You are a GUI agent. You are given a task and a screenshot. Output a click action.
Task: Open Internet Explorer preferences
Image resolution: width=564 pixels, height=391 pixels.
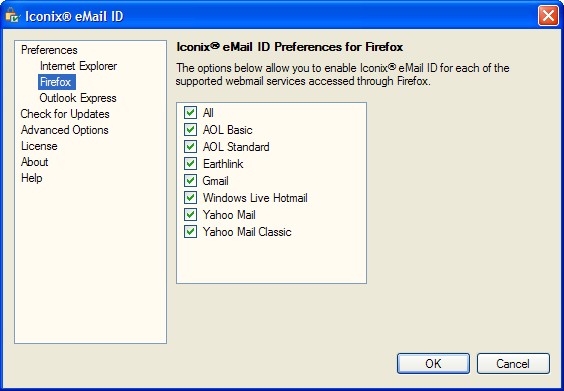[78, 66]
